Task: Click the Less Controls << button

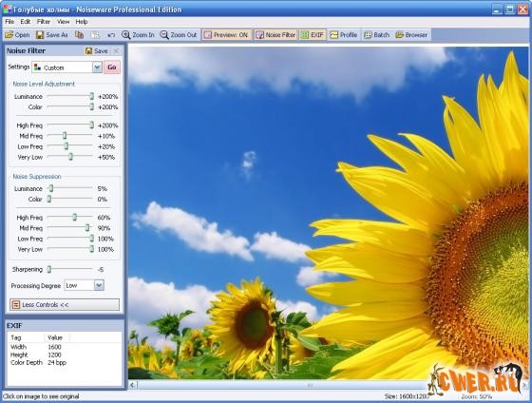Action: click(x=65, y=304)
